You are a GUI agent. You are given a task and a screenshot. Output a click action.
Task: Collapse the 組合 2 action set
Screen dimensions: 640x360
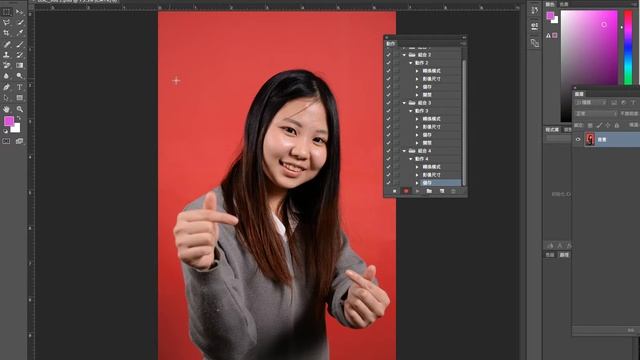(404, 55)
